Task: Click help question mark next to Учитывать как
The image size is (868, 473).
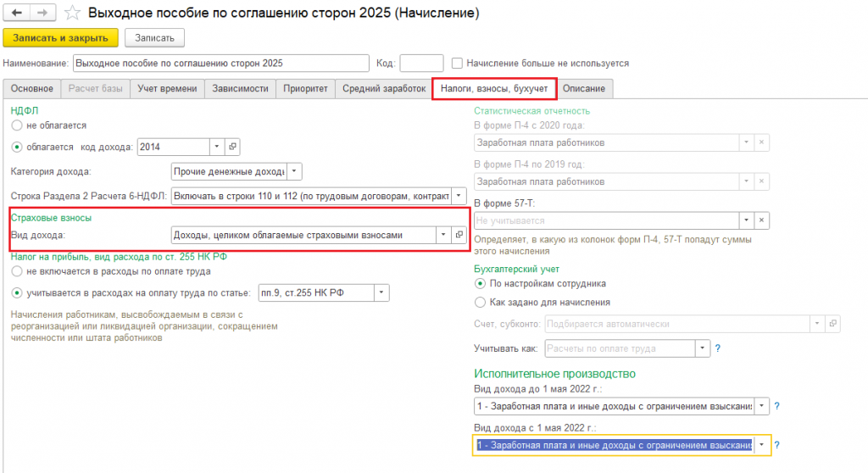Action: click(718, 348)
